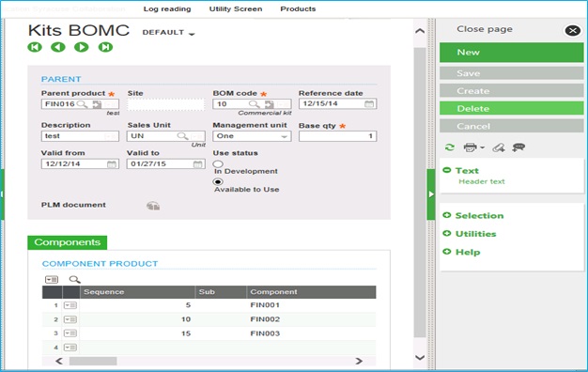The image size is (588, 372).
Task: Click the PLM document icon
Action: point(153,206)
